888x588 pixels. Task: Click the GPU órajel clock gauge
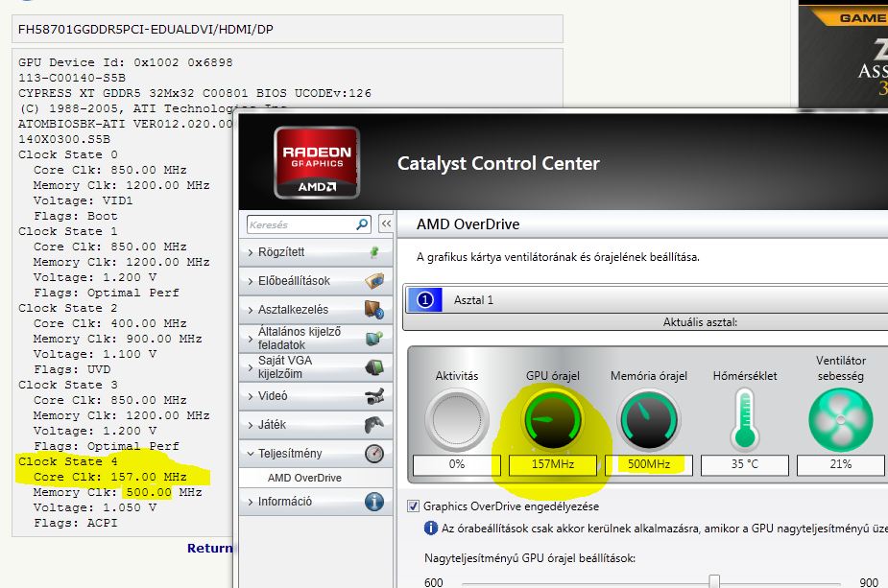click(x=553, y=420)
